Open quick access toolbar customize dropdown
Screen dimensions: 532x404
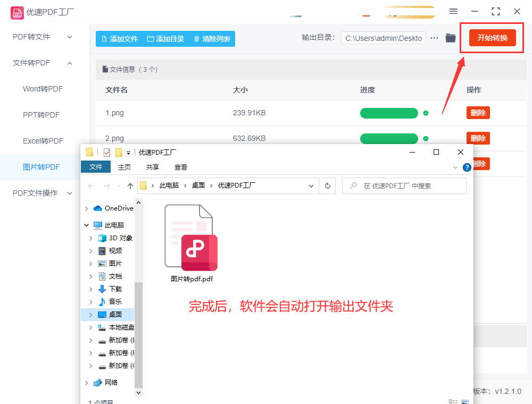coord(129,153)
